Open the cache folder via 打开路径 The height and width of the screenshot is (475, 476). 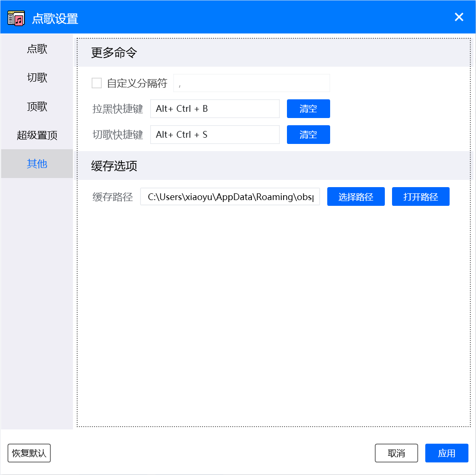[420, 196]
